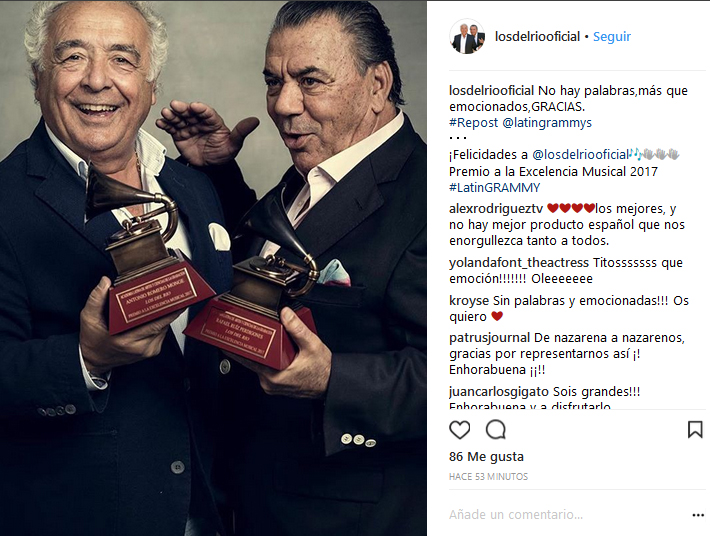Open losdelriooficial profile picture avatar
The image size is (710, 536).
[467, 37]
